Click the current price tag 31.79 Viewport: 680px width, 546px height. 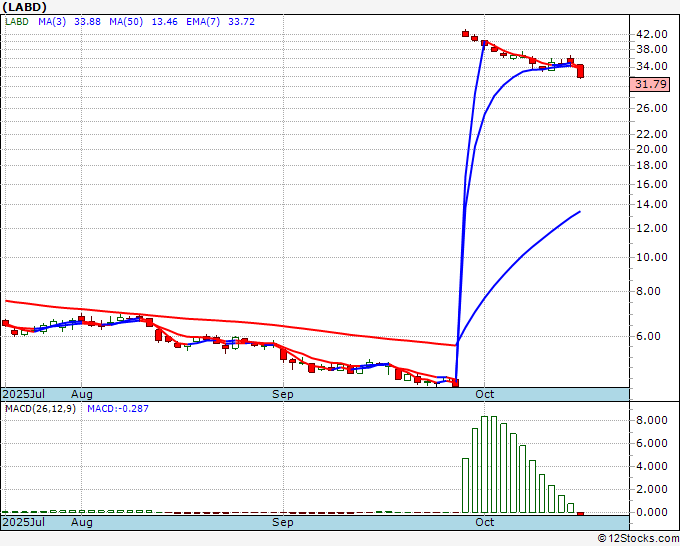pos(651,84)
